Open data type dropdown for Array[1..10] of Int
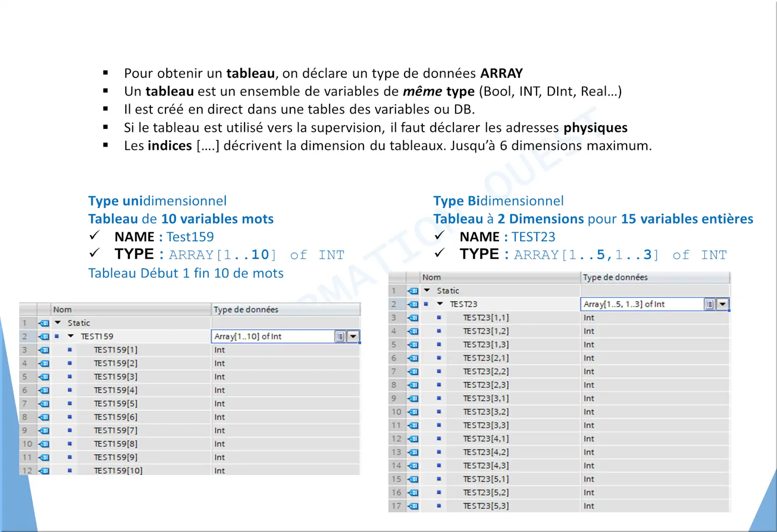Screen dimensions: 777x532 click(353, 336)
